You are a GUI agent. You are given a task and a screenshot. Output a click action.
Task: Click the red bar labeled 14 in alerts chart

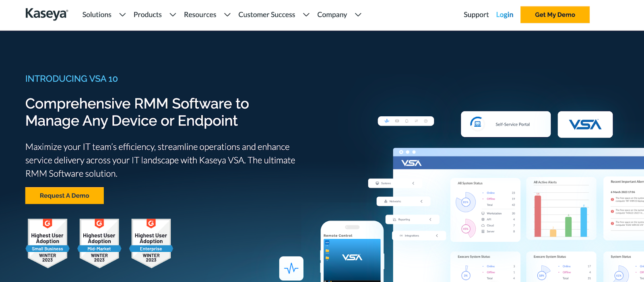(x=538, y=216)
